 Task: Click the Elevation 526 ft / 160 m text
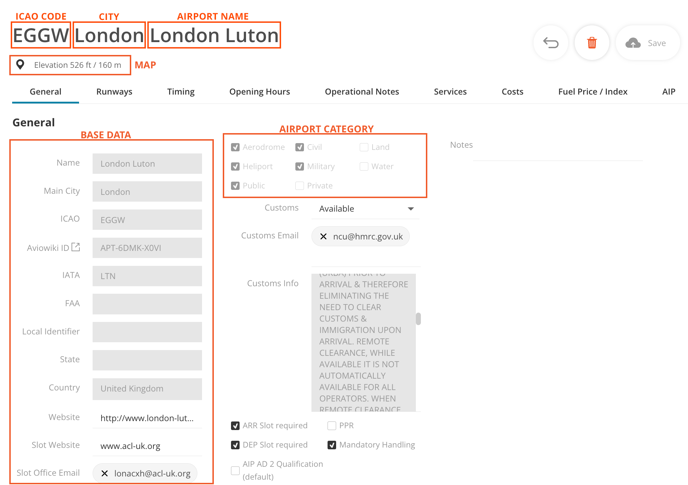(x=78, y=65)
